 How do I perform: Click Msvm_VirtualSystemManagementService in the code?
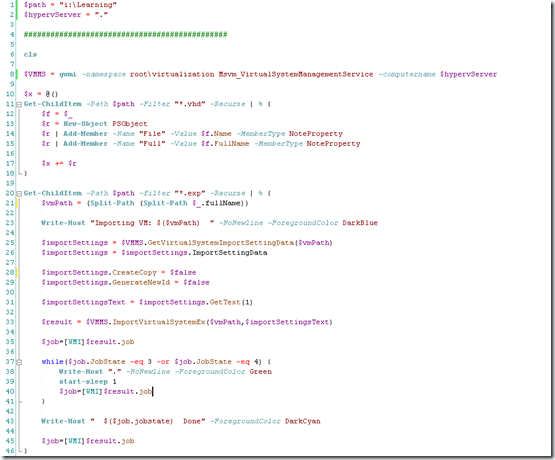point(296,74)
